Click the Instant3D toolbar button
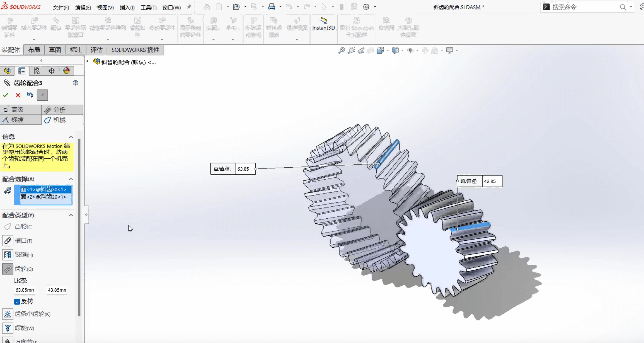This screenshot has height=343, width=644. (323, 24)
